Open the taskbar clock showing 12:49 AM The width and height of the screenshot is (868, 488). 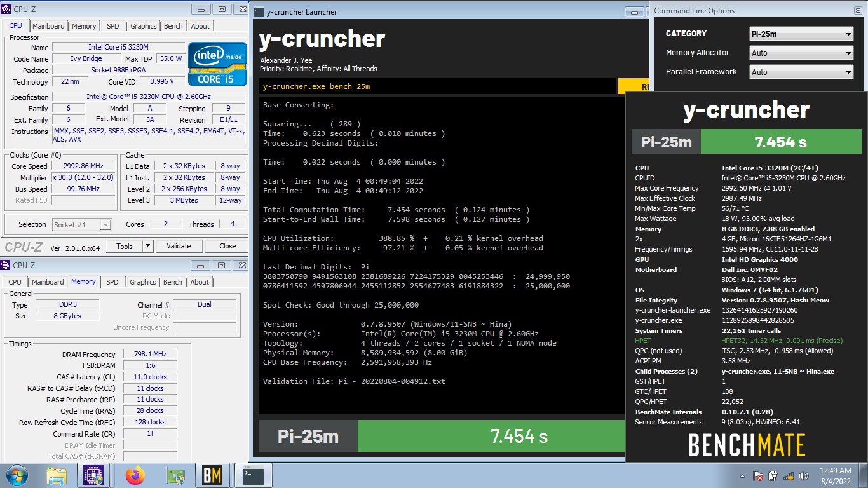tap(835, 476)
